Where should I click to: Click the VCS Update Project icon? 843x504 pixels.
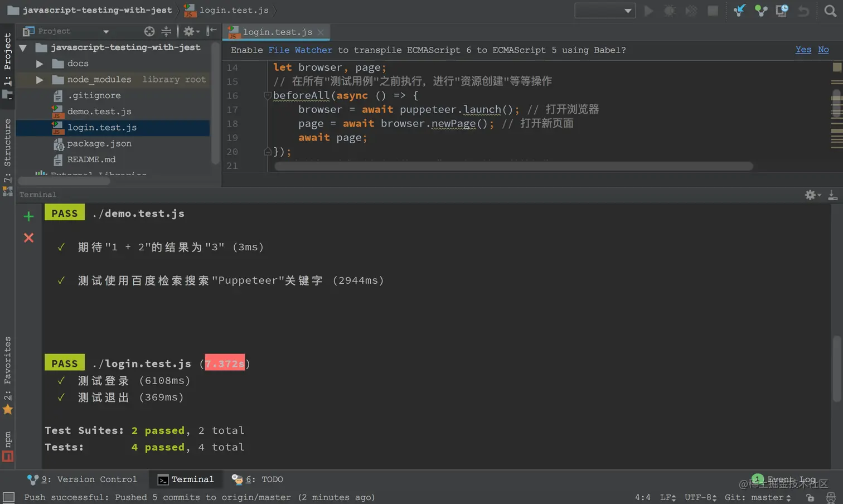[739, 11]
